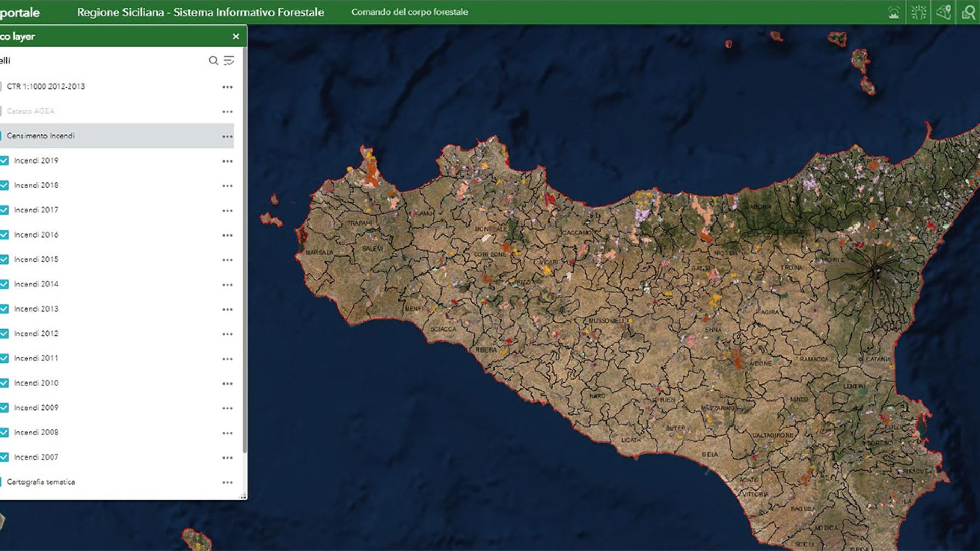Open options menu for Catasto AGEA
980x551 pixels.
227,112
